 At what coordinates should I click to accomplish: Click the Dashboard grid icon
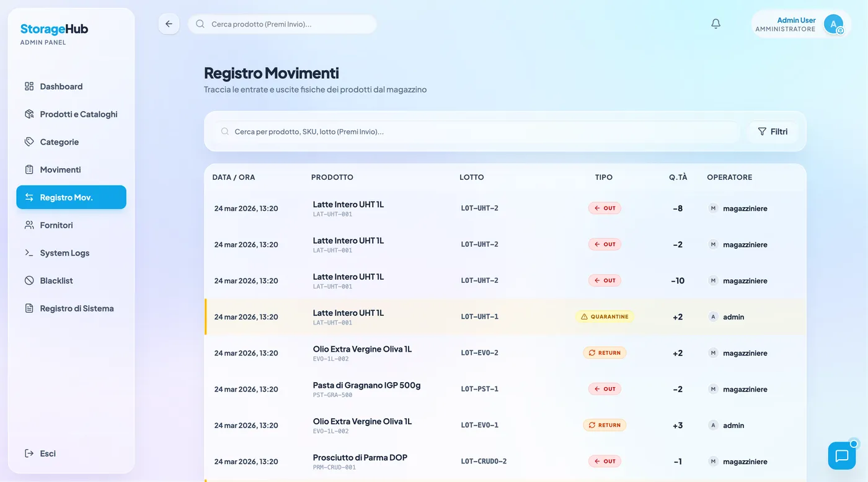tap(29, 86)
